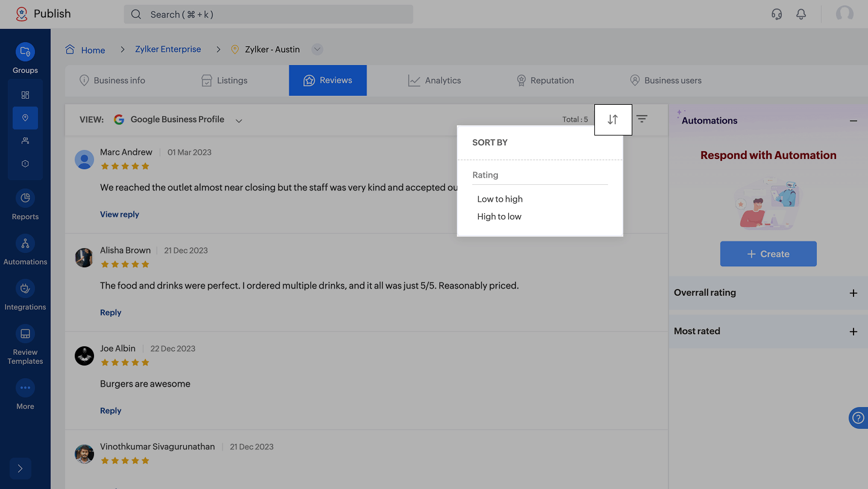Open the More sidebar menu

click(25, 394)
